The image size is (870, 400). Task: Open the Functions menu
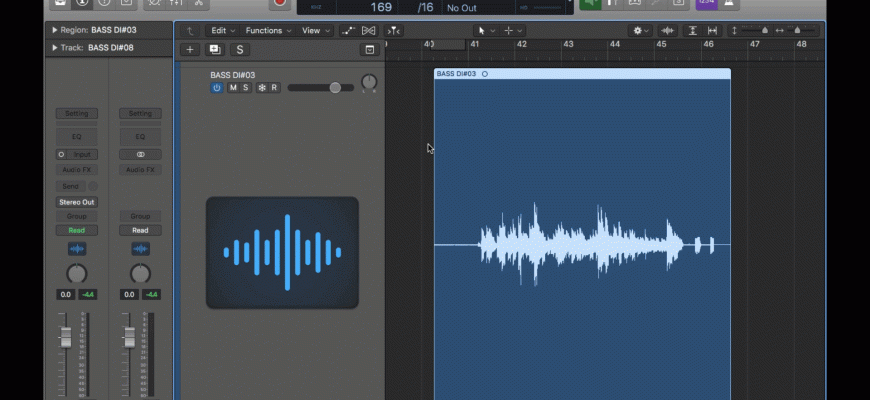[x=268, y=31]
